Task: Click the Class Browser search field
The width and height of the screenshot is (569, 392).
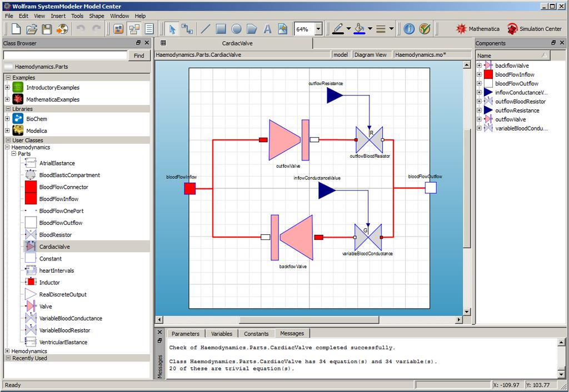Action: 65,56
